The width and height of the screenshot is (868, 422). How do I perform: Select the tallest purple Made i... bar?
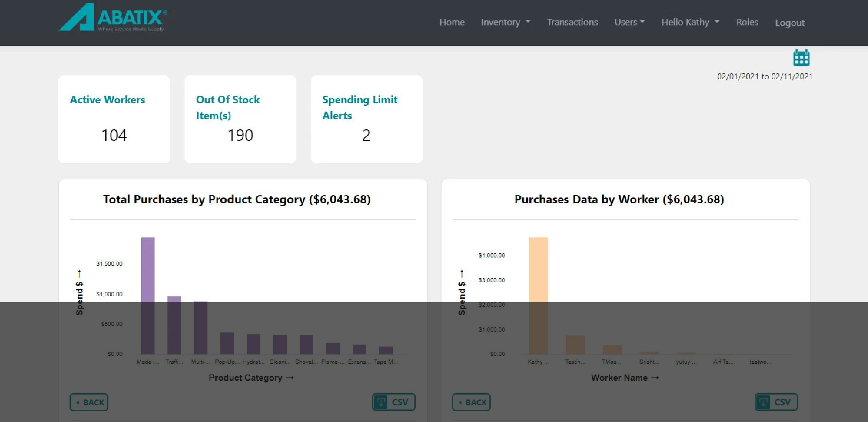(147, 295)
